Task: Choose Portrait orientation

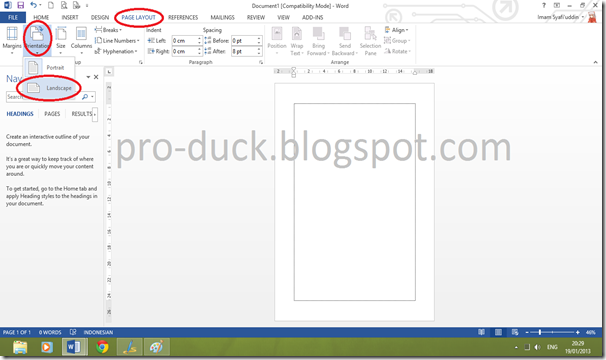Action: click(48, 67)
